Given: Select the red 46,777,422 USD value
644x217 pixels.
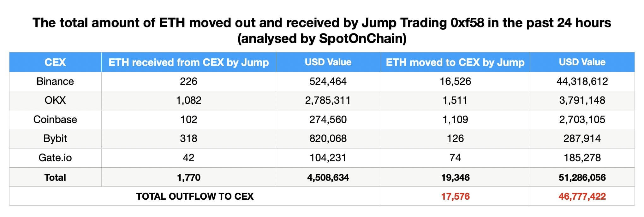Looking at the screenshot, I should pyautogui.click(x=582, y=196).
